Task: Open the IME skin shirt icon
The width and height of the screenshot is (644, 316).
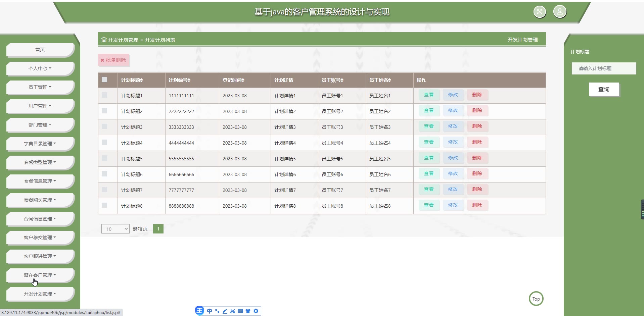Action: point(248,311)
